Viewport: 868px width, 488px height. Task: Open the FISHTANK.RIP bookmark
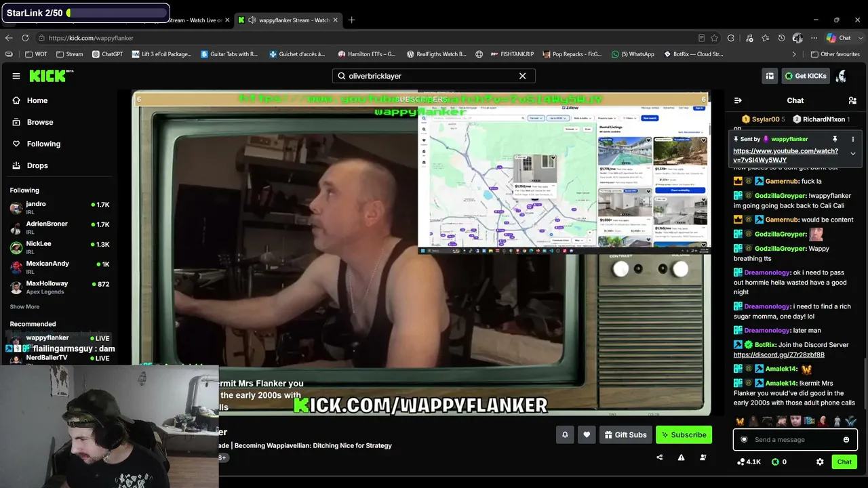(514, 54)
